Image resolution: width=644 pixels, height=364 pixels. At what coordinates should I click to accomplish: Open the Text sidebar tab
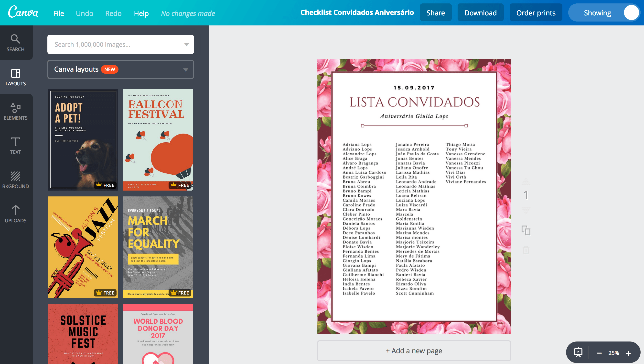pyautogui.click(x=15, y=146)
